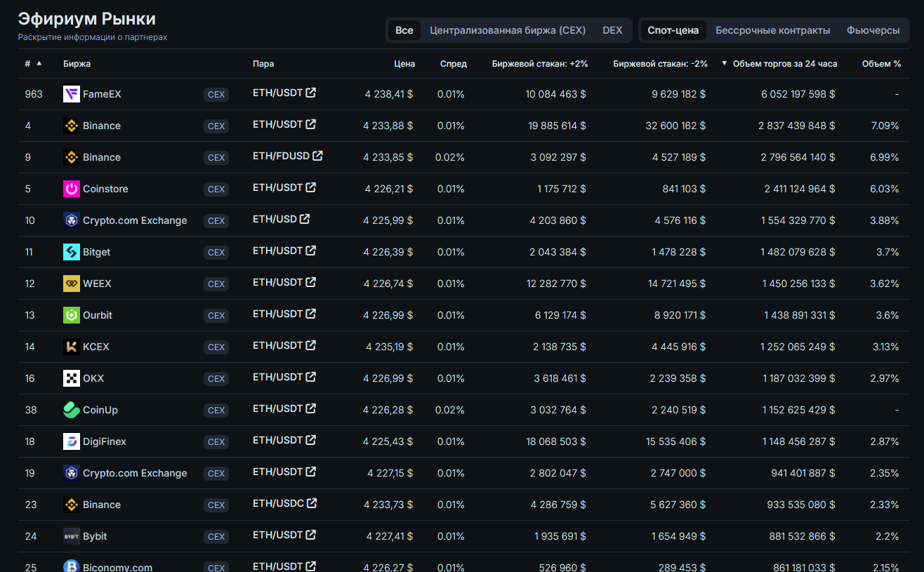Viewport: 924px width, 572px height.
Task: Open the external link icon in the Coinstore row
Action: coord(311,187)
